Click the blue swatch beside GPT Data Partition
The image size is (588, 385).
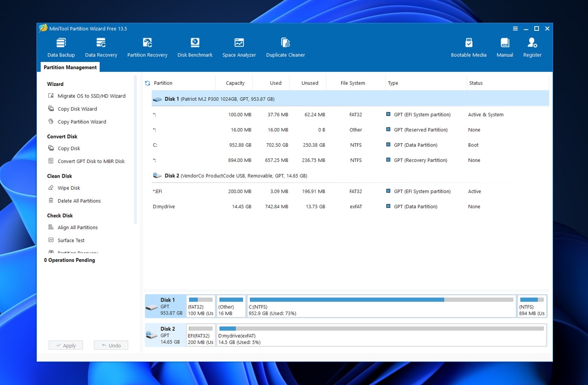[388, 145]
